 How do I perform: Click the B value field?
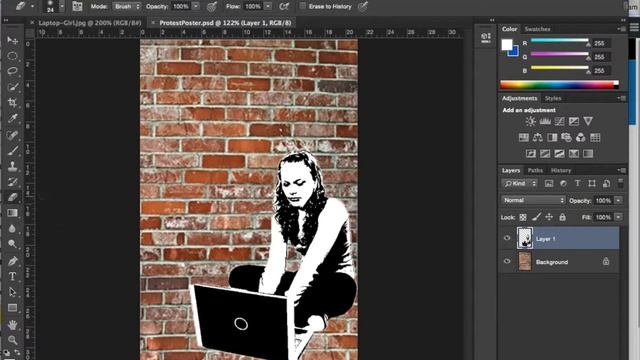pos(602,71)
